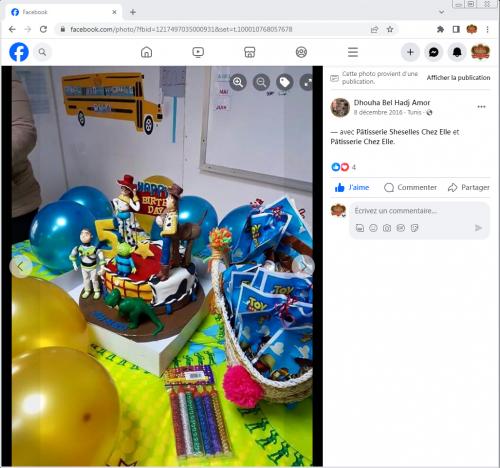Open Pâtisserie Sheselles Chez Elle tag
The height and width of the screenshot is (468, 500).
tap(403, 132)
